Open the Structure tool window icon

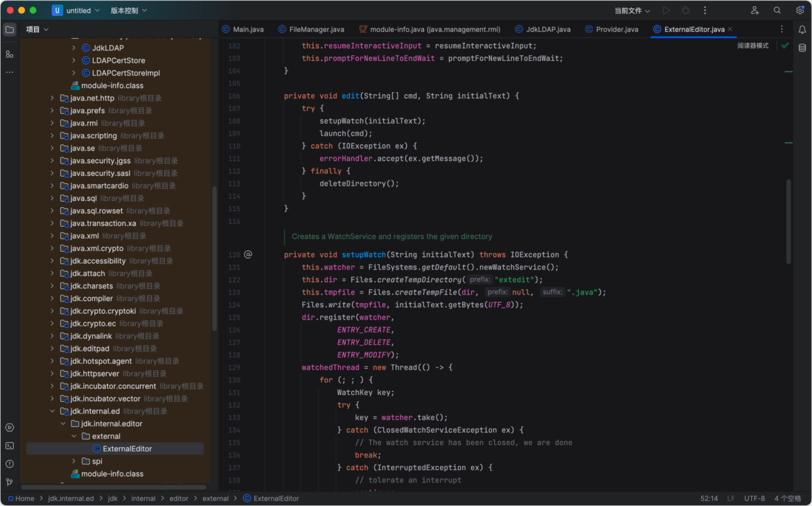pyautogui.click(x=10, y=54)
